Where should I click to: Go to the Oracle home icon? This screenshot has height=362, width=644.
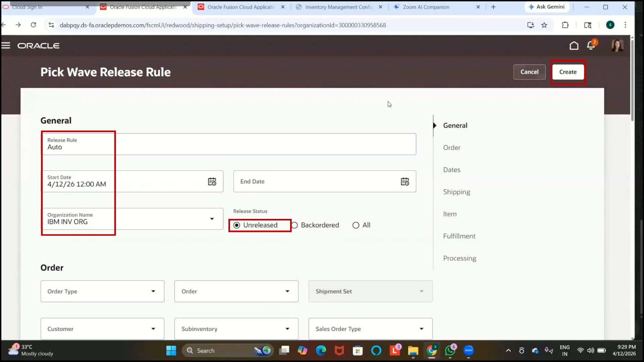tap(574, 46)
